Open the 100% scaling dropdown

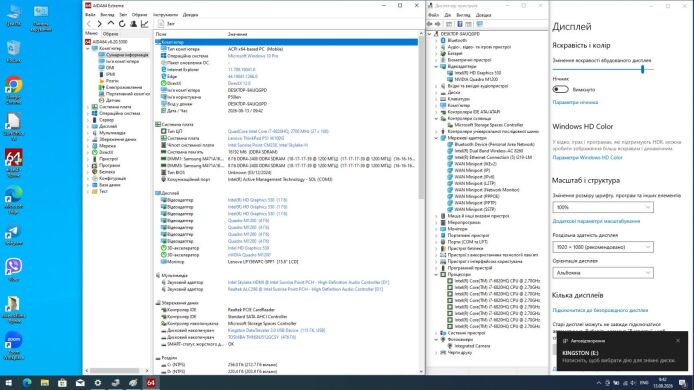click(x=603, y=207)
